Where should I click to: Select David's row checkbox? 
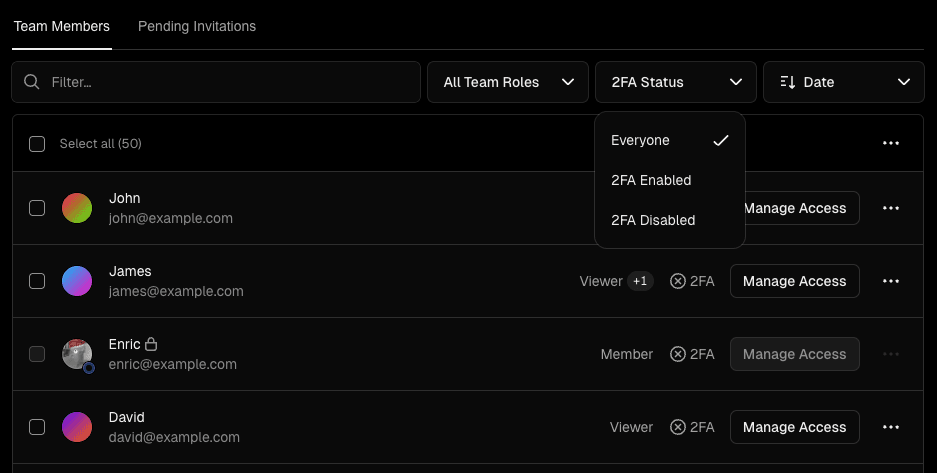pos(37,427)
